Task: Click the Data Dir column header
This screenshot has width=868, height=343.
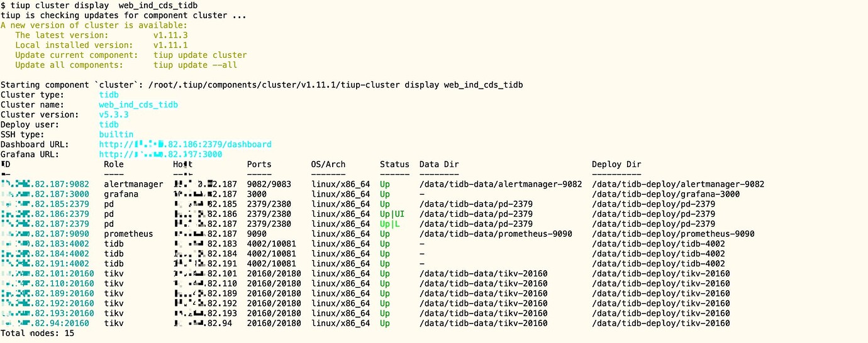Action: point(439,165)
